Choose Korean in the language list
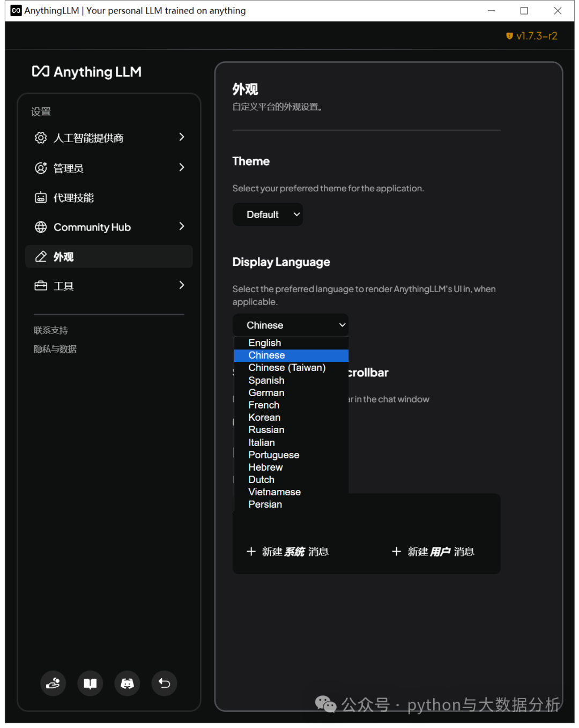579x728 pixels. click(x=264, y=418)
